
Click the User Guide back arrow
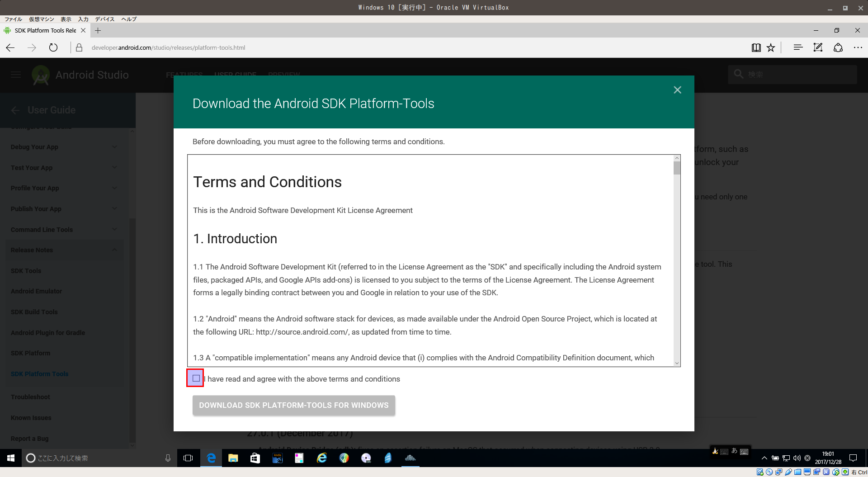click(x=15, y=110)
